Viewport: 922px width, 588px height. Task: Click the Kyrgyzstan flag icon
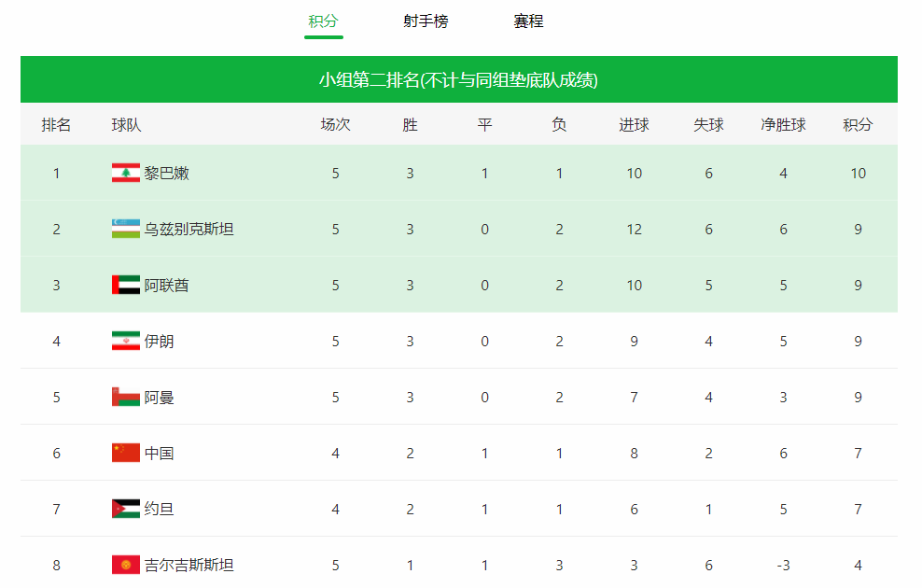(x=125, y=565)
